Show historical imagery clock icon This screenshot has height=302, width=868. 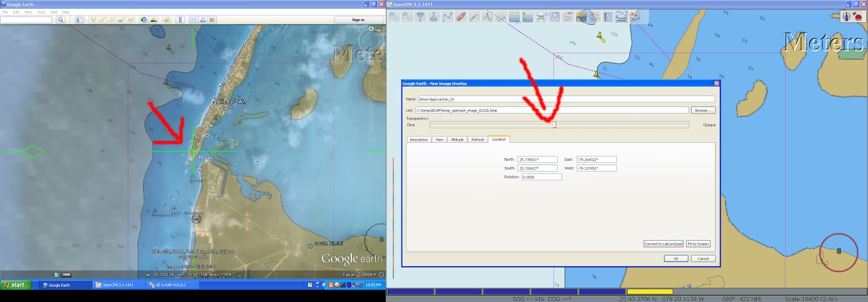[x=144, y=20]
